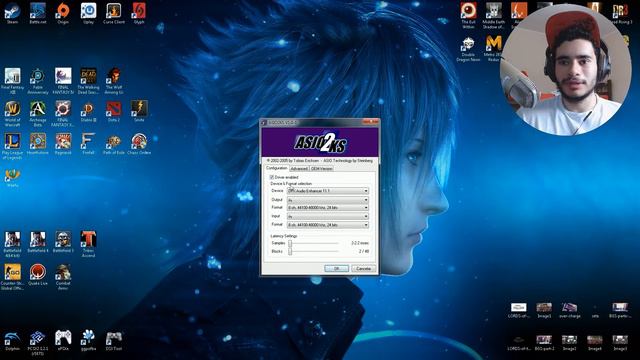Toggle the Driver enabled checkbox
Screen dimensions: 640x360
(271, 177)
